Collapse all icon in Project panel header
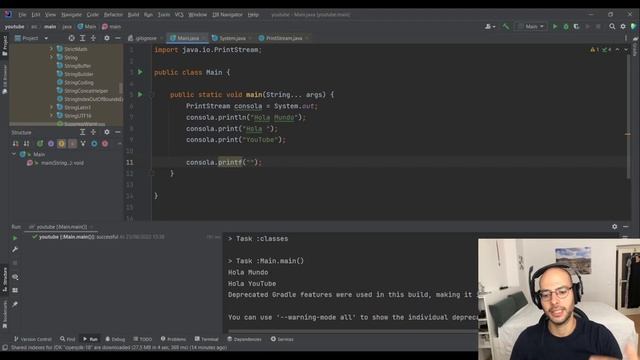The image size is (640, 360). point(93,38)
